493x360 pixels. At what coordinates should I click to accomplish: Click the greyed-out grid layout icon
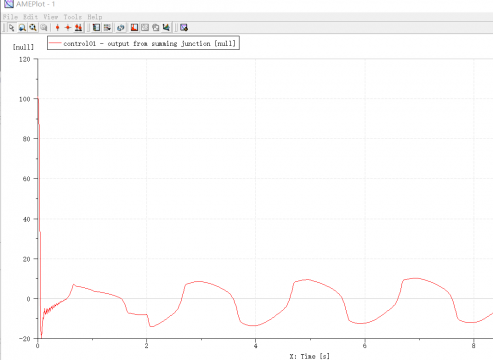click(x=145, y=28)
